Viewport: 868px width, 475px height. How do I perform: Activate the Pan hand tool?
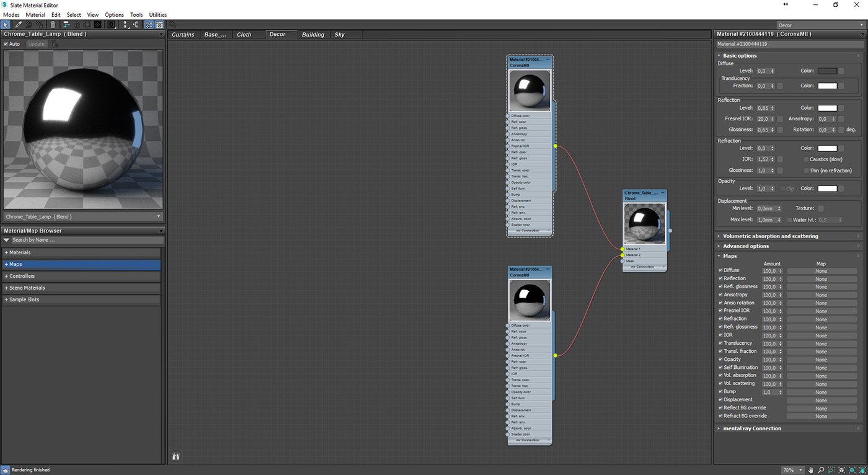[x=811, y=470]
